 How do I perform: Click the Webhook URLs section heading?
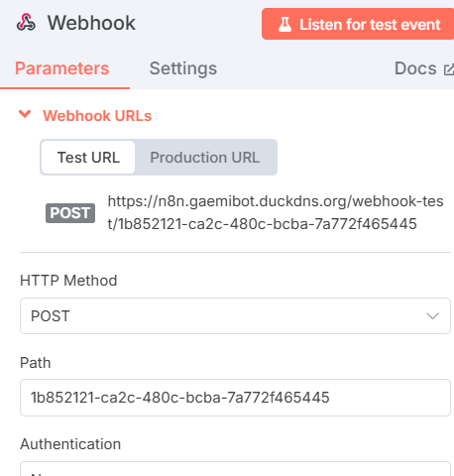click(97, 116)
